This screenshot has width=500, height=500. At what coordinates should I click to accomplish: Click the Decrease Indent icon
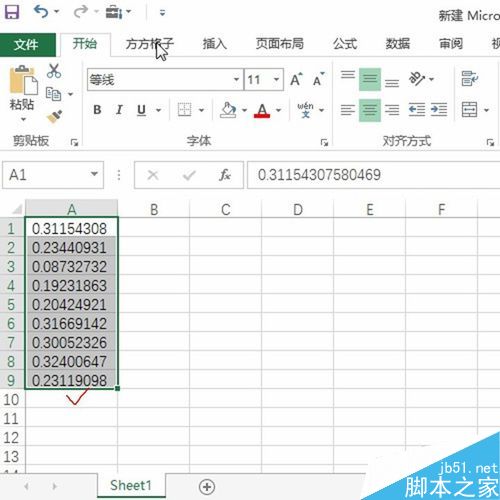coord(417,110)
